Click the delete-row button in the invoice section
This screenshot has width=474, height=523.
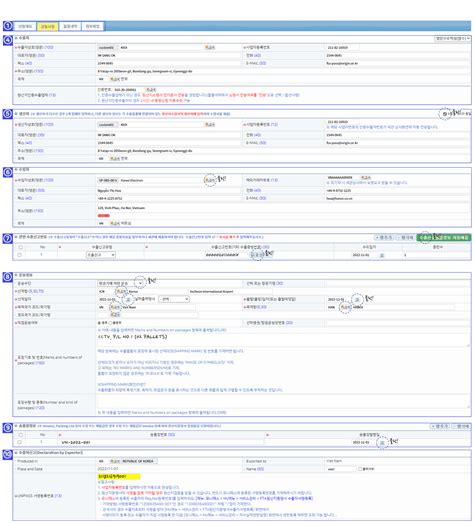pos(461,426)
